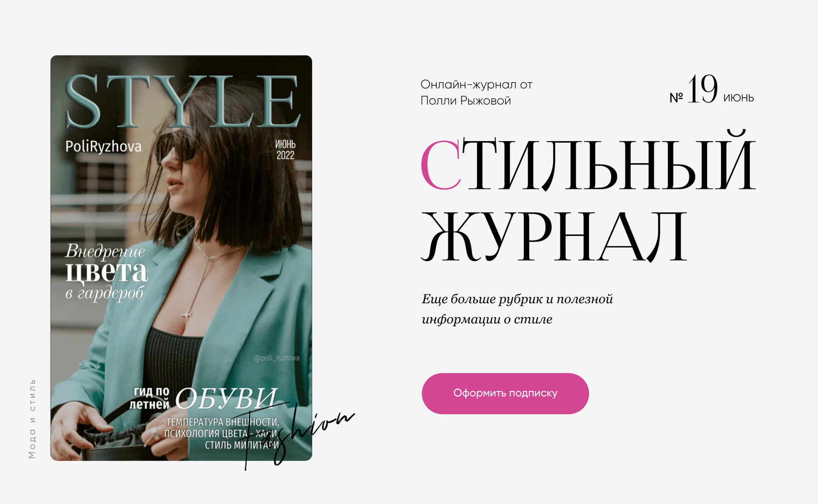The image size is (818, 504).
Task: Click the Внедрение цвета в гардероб text
Action: pyautogui.click(x=106, y=272)
